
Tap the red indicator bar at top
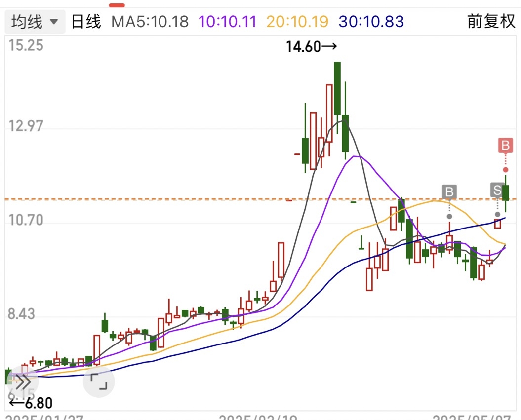[117, 5]
